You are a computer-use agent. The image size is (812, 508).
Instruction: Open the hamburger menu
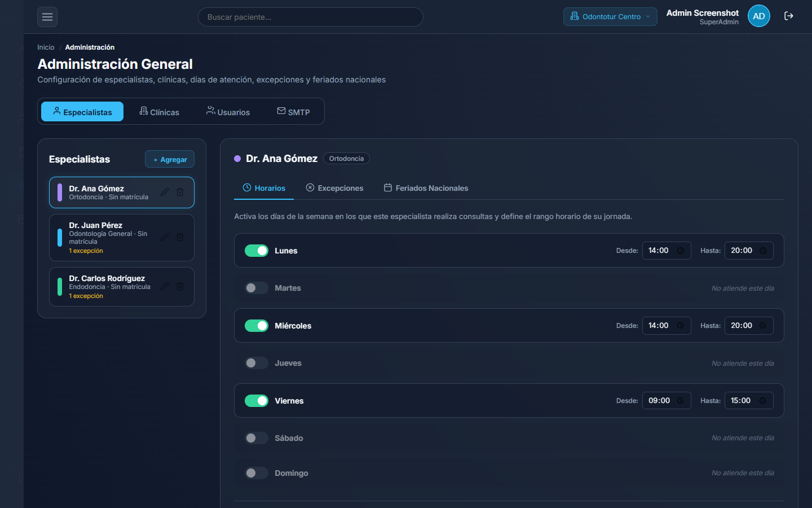[x=47, y=17]
